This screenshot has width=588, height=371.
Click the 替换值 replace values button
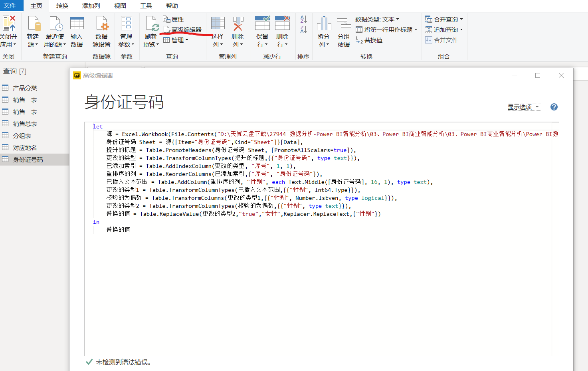coord(369,40)
